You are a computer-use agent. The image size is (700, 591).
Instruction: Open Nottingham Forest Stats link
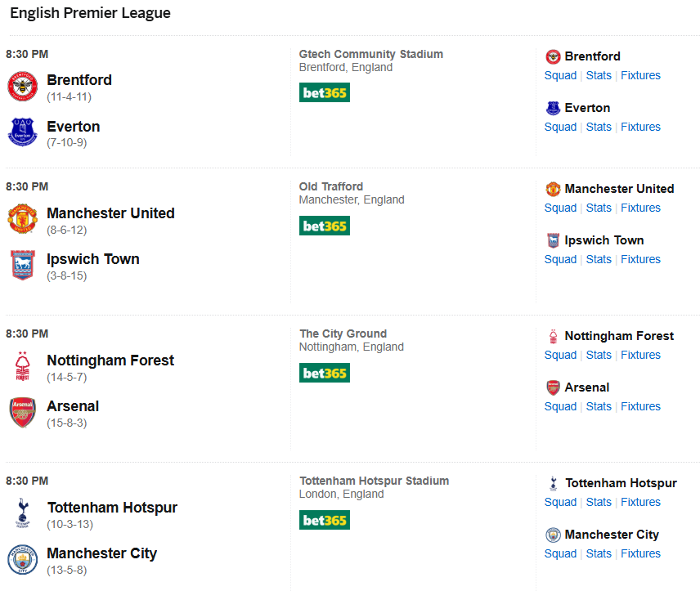point(599,355)
